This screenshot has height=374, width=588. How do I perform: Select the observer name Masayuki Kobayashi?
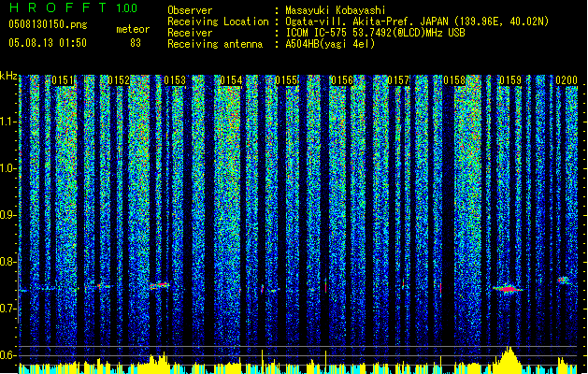pyautogui.click(x=336, y=10)
